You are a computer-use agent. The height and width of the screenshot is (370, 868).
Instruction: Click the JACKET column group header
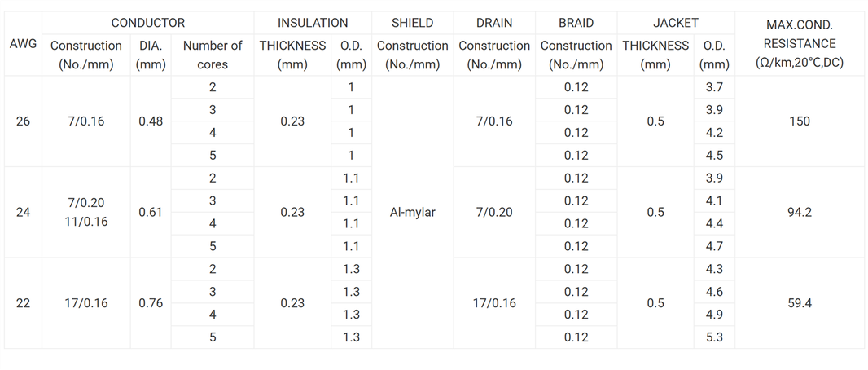675,23
